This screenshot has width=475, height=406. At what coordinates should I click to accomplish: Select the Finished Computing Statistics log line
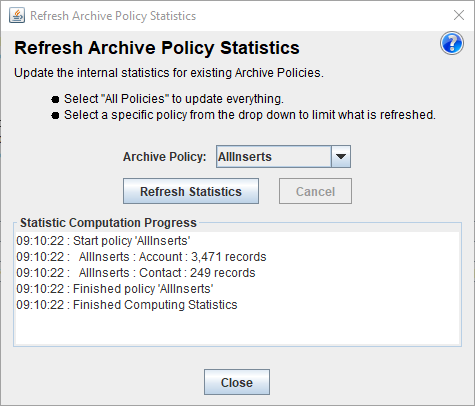127,305
